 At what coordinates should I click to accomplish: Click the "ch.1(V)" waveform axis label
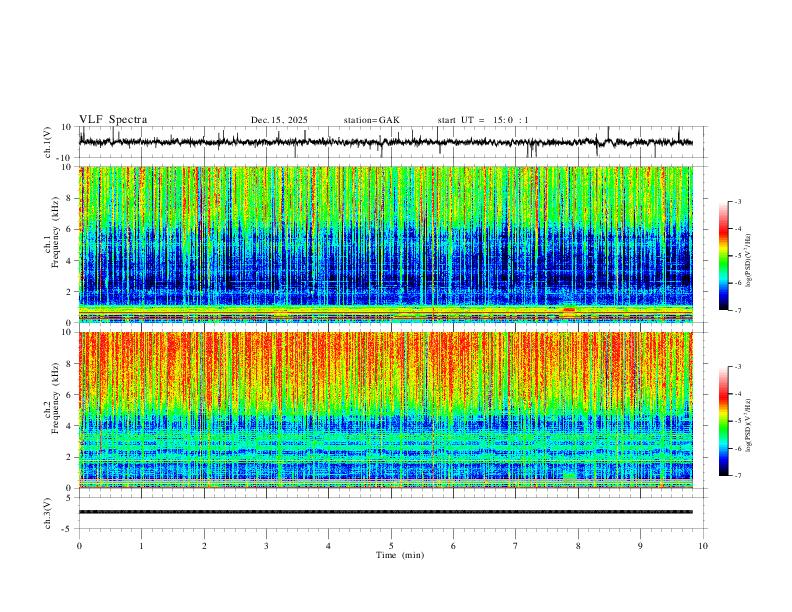pos(48,142)
